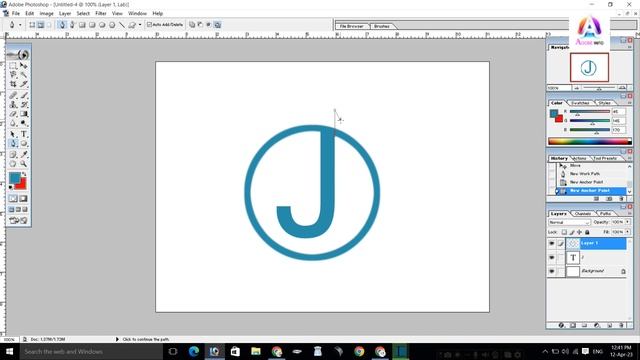Switch to Quick Mask mode

pyautogui.click(x=23, y=198)
